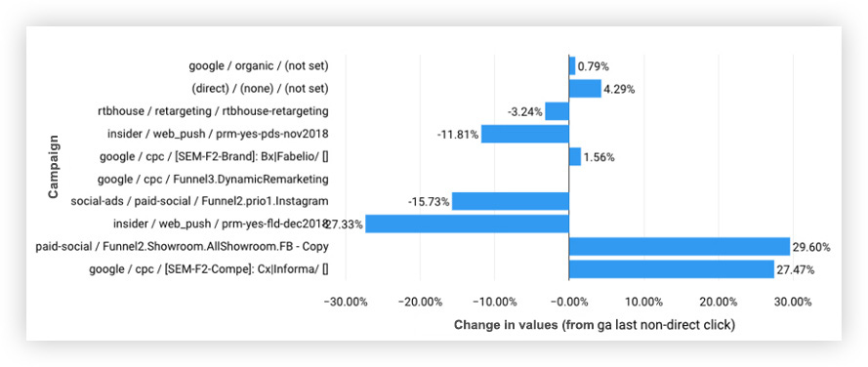Click the -11.81% prm-yes-pds-nov2018 bar
The width and height of the screenshot is (868, 367).
click(x=524, y=134)
